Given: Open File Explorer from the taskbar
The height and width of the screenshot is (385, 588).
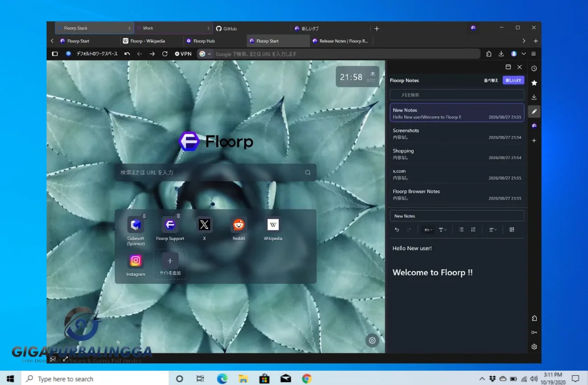Looking at the screenshot, I should click(x=243, y=379).
